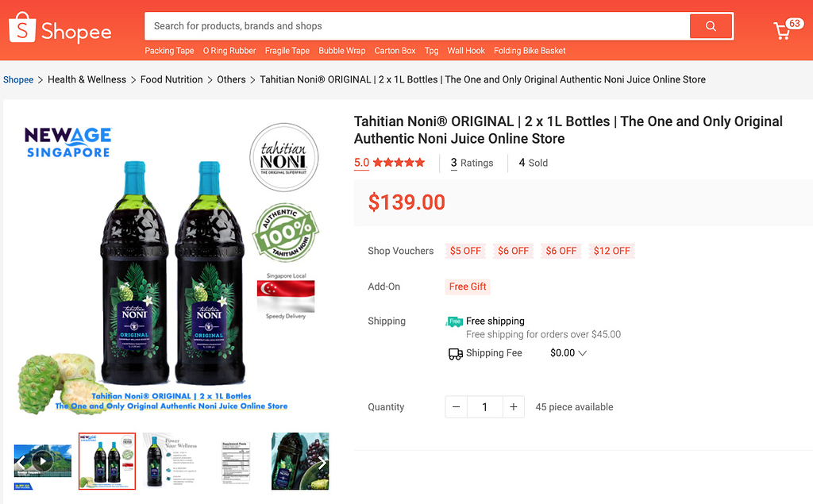Claim the $12 OFF shop voucher
813x504 pixels.
[611, 250]
